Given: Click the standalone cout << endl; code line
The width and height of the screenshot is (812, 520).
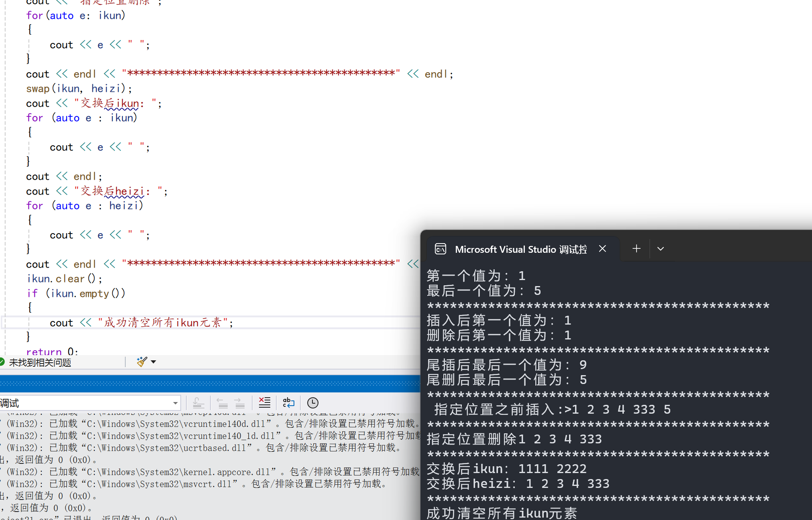Looking at the screenshot, I should tap(64, 176).
